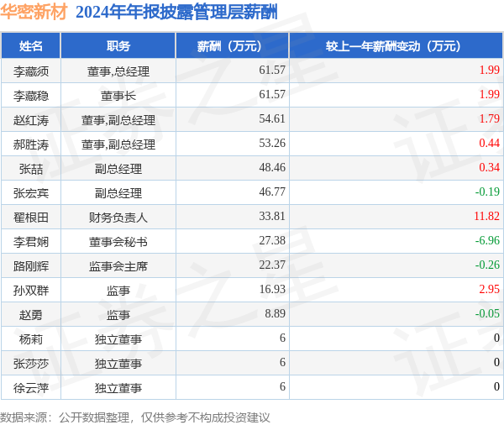Click the salary value 33.81
The height and width of the screenshot is (425, 504).
(x=272, y=216)
